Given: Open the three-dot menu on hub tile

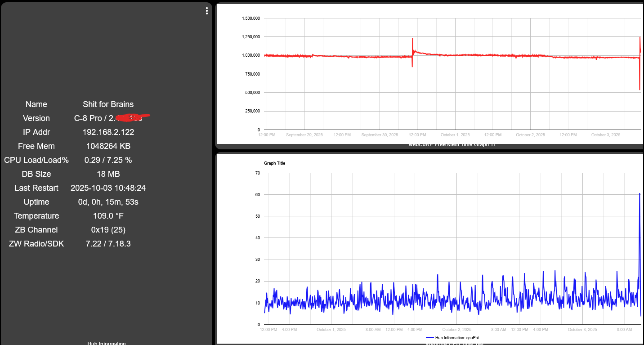Looking at the screenshot, I should (x=206, y=11).
